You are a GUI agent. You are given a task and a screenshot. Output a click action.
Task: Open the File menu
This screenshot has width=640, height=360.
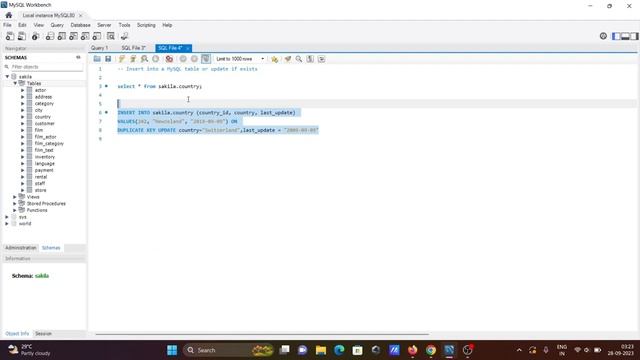[x=7, y=25]
